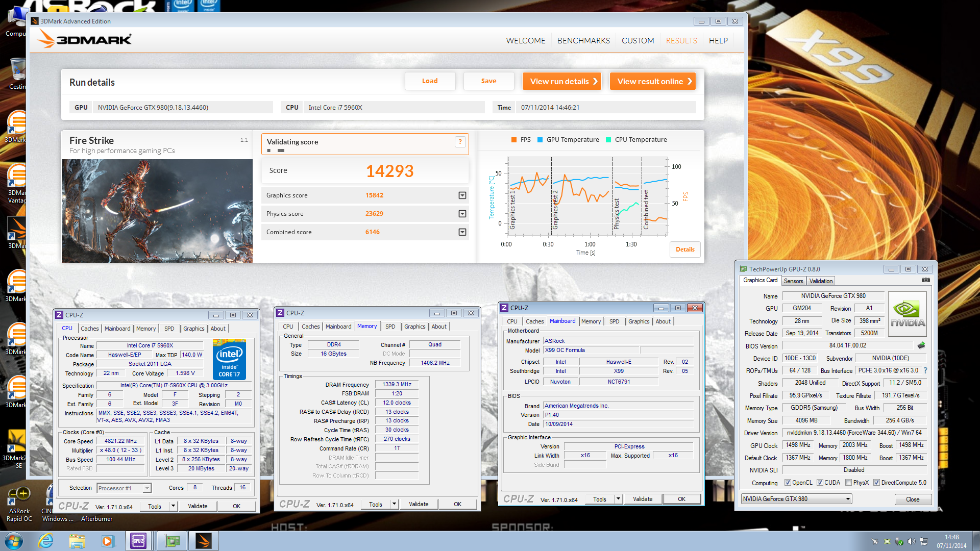Click Close button in GPU-Z
The image size is (980, 551).
913,499
